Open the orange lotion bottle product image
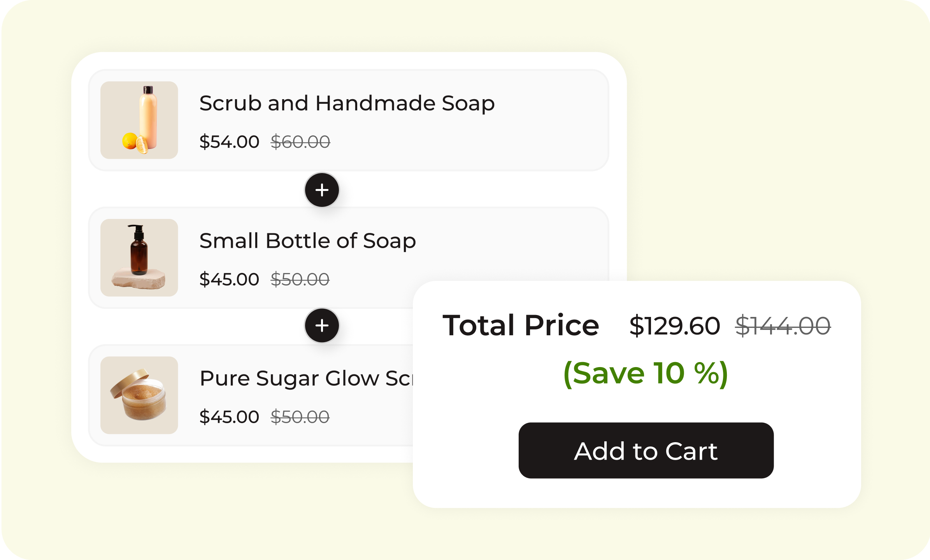The width and height of the screenshot is (930, 560). (x=139, y=120)
